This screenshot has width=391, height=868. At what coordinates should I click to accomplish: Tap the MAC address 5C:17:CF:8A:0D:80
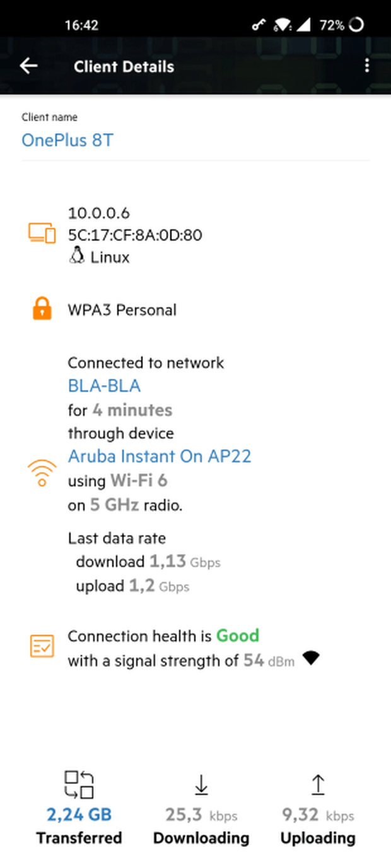[135, 236]
